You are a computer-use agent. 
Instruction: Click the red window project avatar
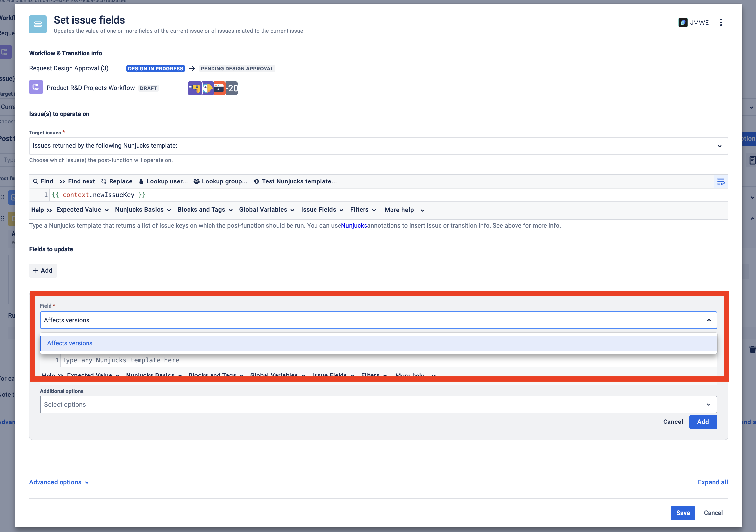click(219, 88)
